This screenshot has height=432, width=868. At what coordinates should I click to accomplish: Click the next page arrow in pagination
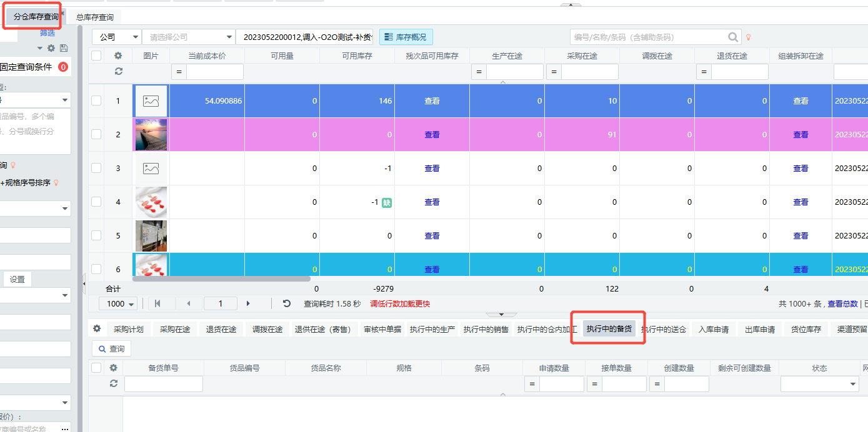click(x=248, y=303)
